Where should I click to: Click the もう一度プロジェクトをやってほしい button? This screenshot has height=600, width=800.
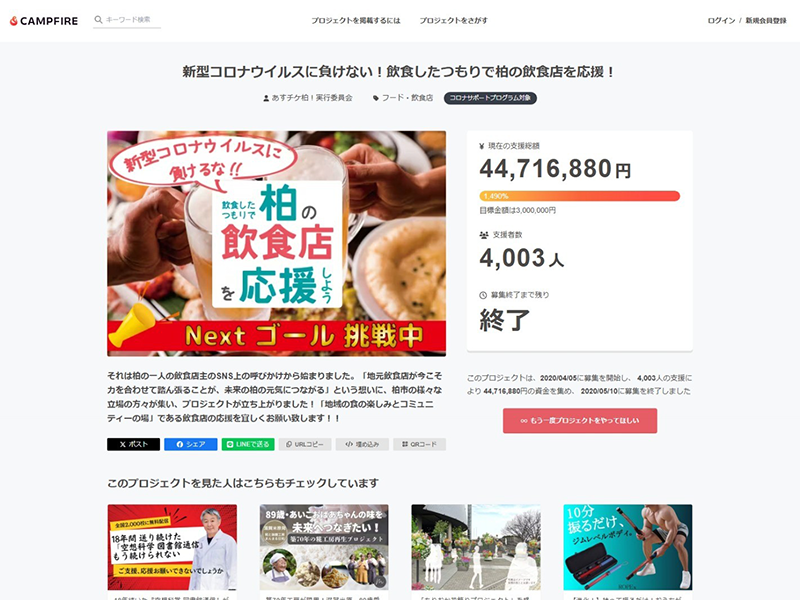[580, 421]
